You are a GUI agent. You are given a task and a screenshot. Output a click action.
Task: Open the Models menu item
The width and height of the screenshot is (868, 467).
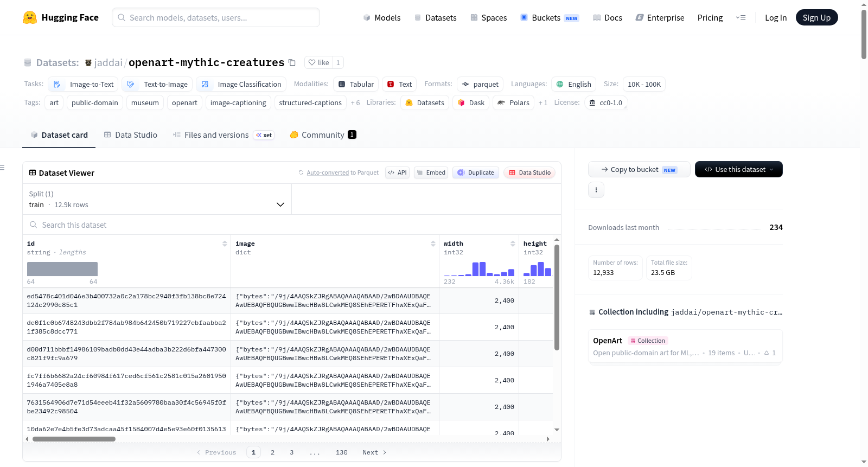click(x=382, y=17)
